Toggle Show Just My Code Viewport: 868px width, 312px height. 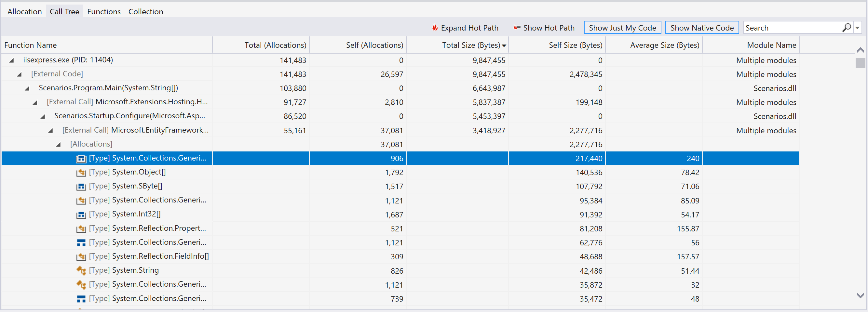tap(622, 28)
